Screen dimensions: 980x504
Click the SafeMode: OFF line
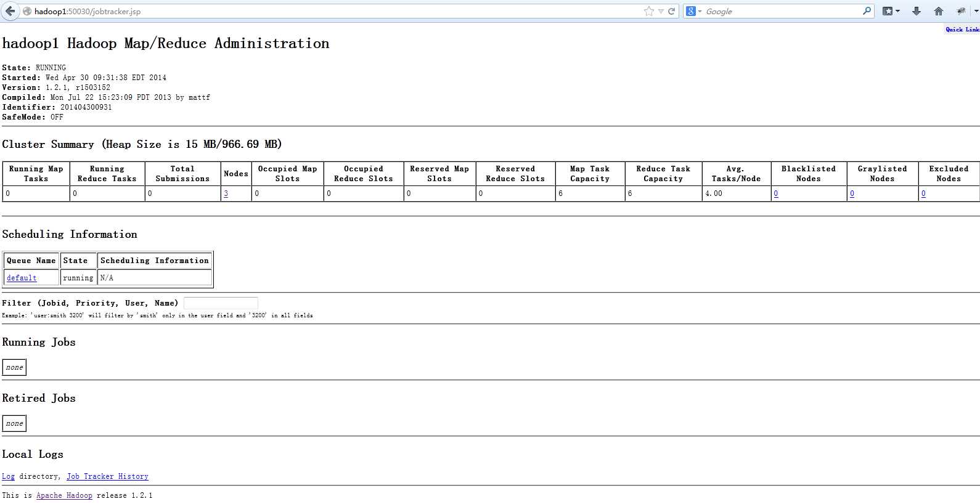[x=33, y=117]
